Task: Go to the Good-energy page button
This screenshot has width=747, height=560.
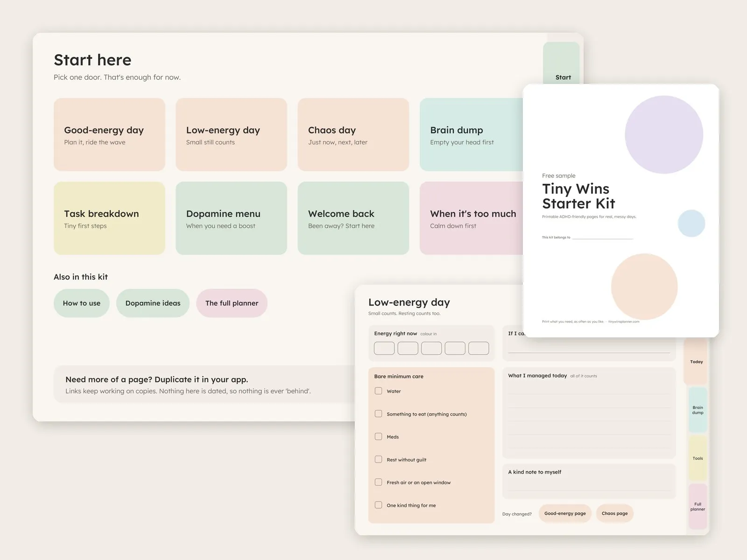Action: tap(565, 513)
